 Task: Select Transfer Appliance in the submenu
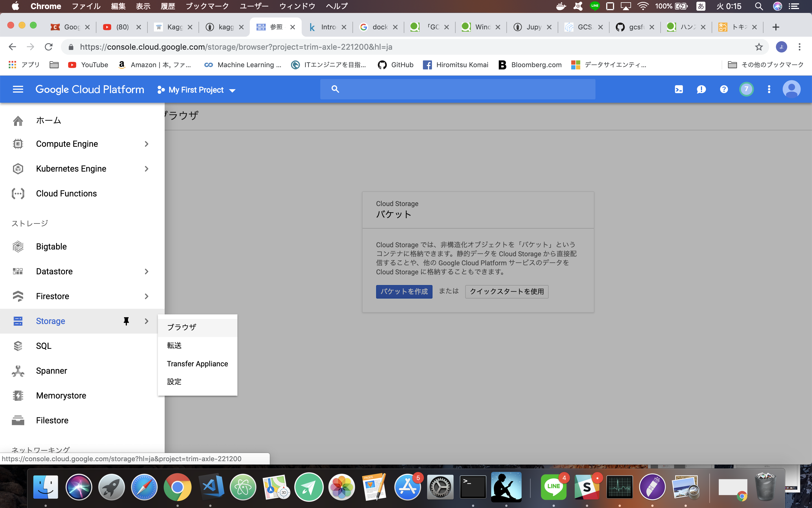pos(198,364)
